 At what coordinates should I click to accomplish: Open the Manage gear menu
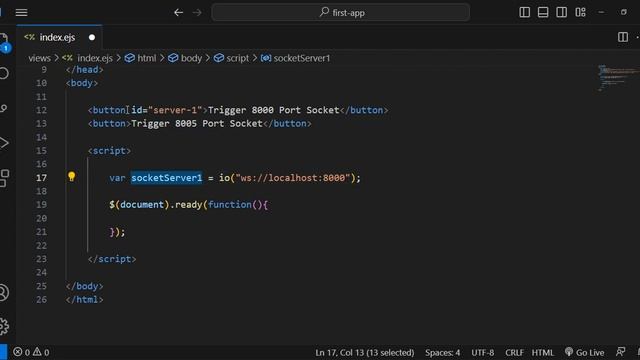coord(4,327)
